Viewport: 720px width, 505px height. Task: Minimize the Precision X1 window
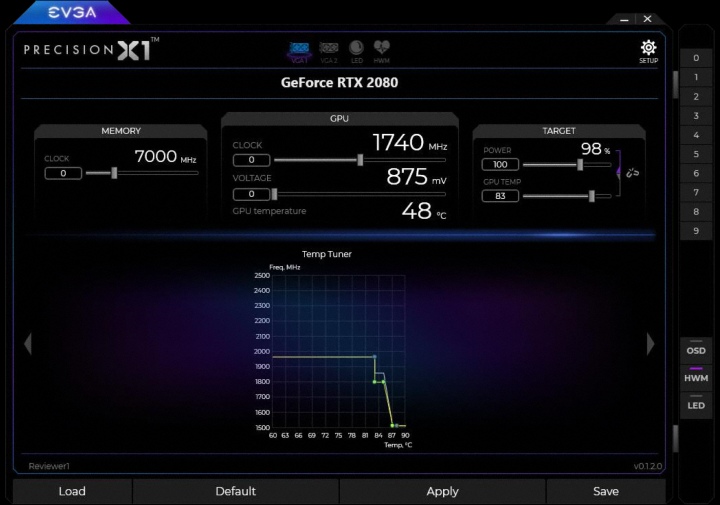[x=624, y=19]
